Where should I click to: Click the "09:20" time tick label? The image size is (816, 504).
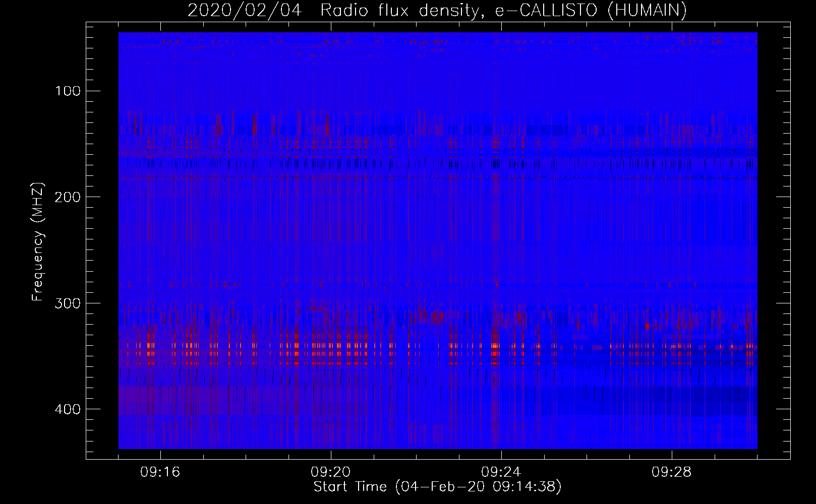331,472
